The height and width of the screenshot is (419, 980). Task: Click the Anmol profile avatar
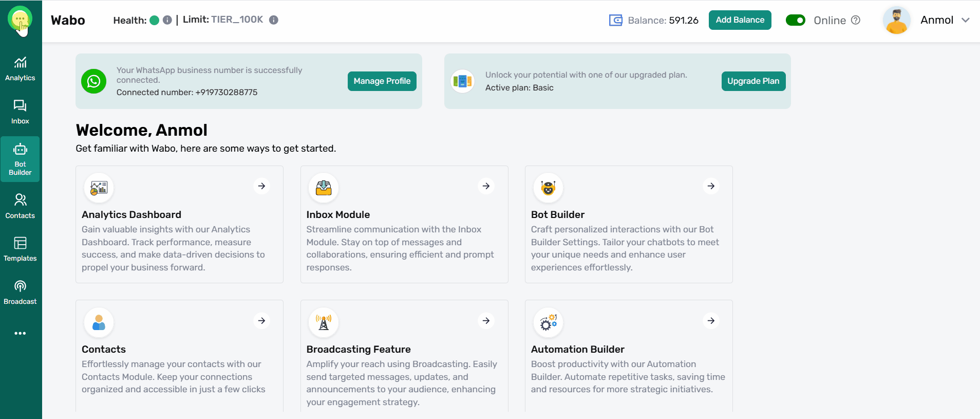coord(896,20)
